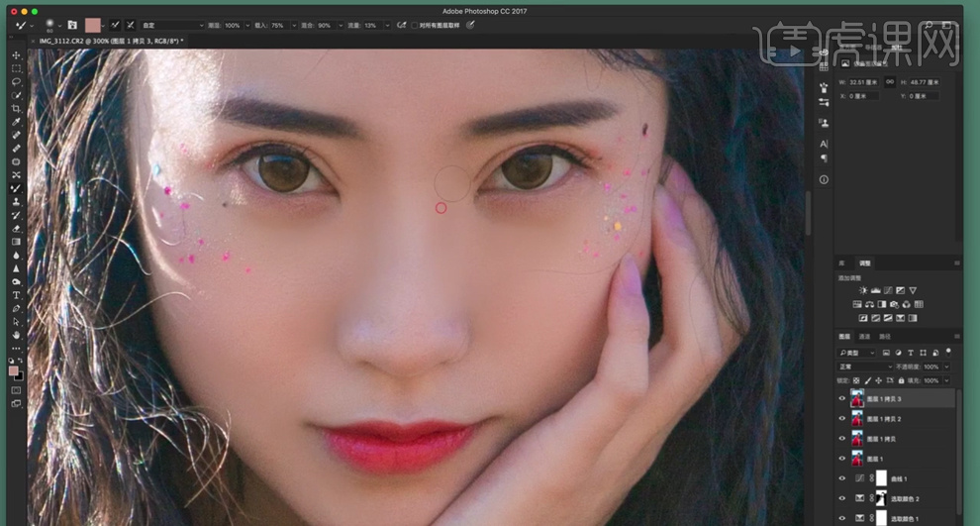Toggle clean brush after each stroke
980x526 pixels.
tap(130, 25)
